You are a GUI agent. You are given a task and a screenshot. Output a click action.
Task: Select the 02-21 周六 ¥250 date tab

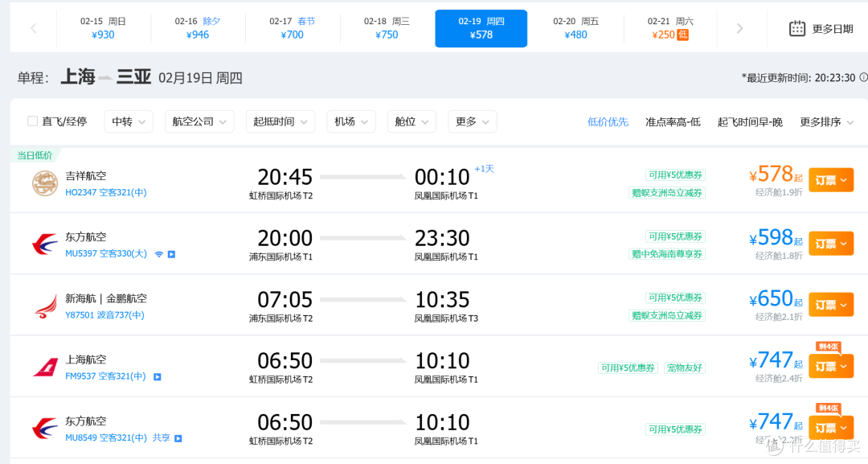[x=670, y=28]
